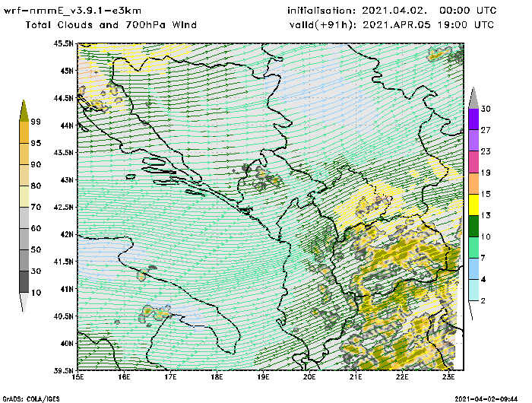Click the 41.5N latitude label
This screenshot has width=532, height=403.
click(x=63, y=262)
